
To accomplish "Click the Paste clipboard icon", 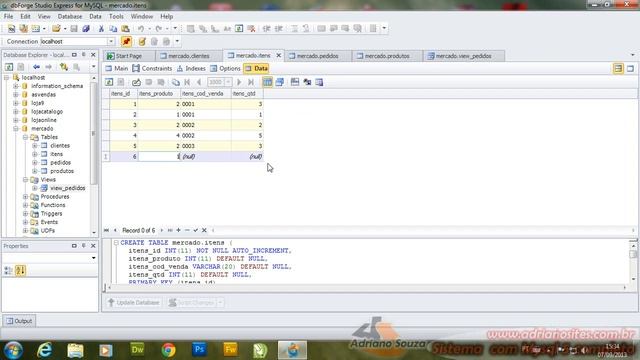I will coord(125,29).
